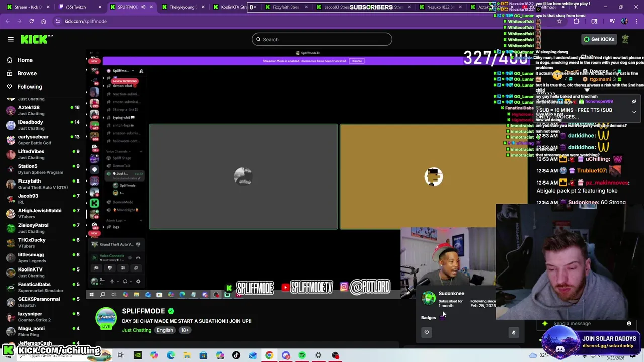Select ZielonyPatrol in the following list
The height and width of the screenshot is (362, 644).
click(x=43, y=228)
